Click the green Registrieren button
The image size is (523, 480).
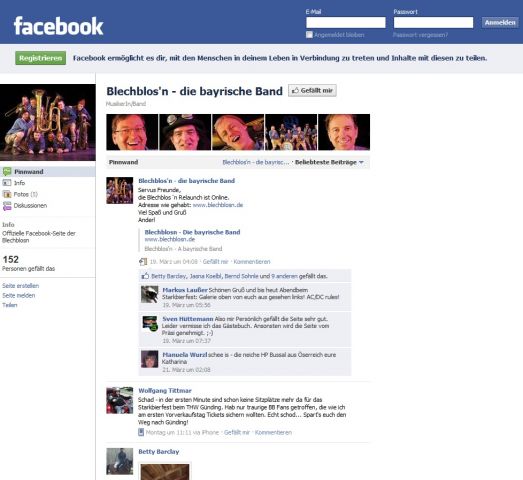click(x=40, y=58)
